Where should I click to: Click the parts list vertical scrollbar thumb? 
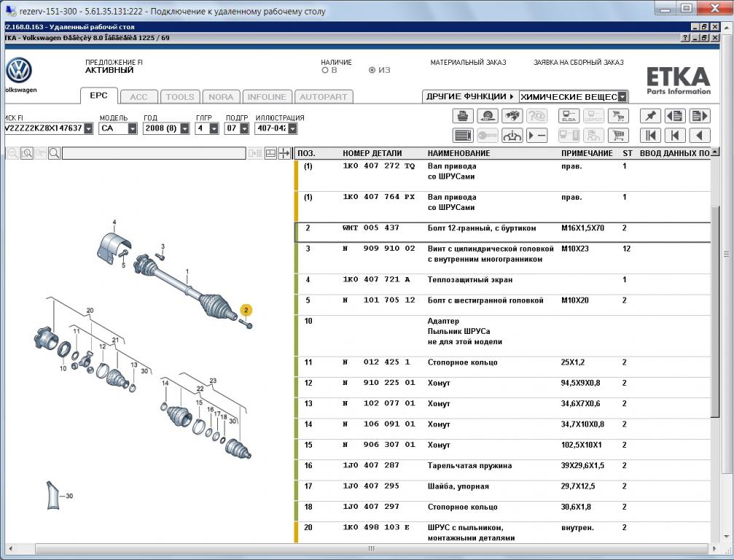[x=715, y=312]
